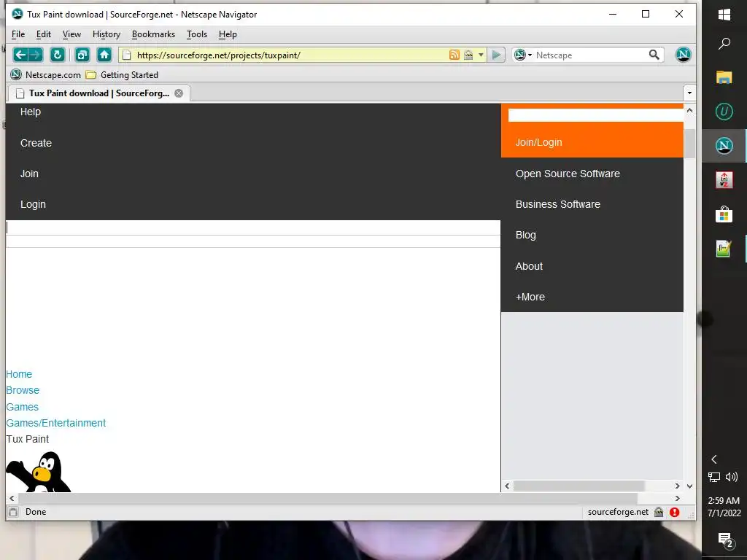
Task: Open the Windows Start button
Action: pyautogui.click(x=724, y=15)
